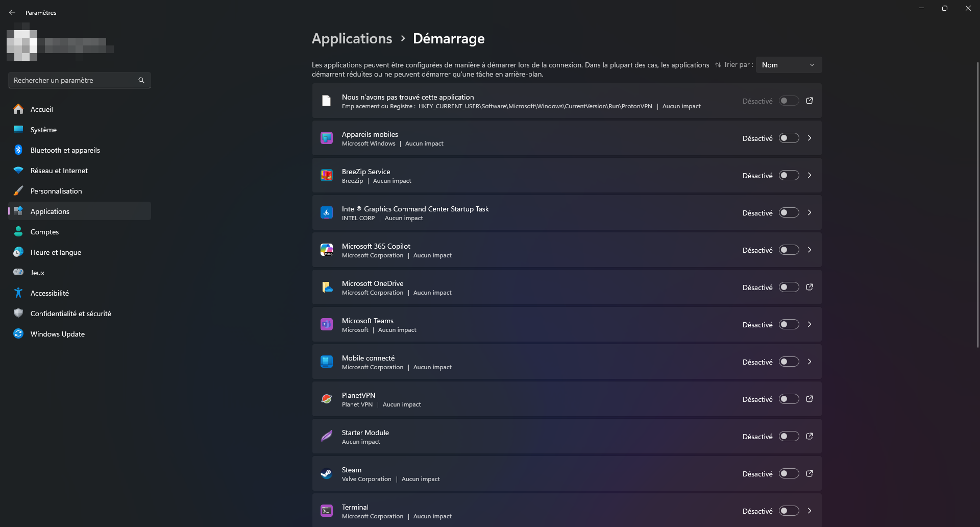
Task: Click the Intel Graphics Command Center icon
Action: [x=327, y=212]
